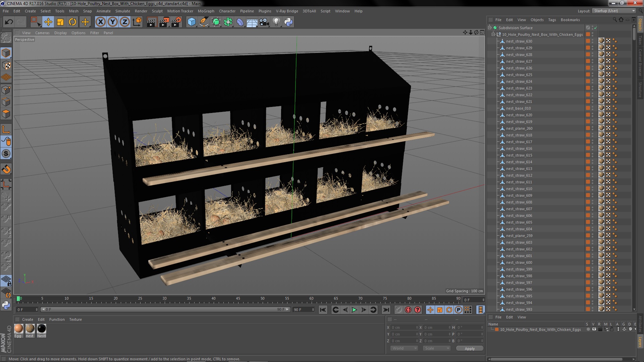This screenshot has height=362, width=644.
Task: Open the Layout dropdown Startup (User)
Action: (614, 11)
